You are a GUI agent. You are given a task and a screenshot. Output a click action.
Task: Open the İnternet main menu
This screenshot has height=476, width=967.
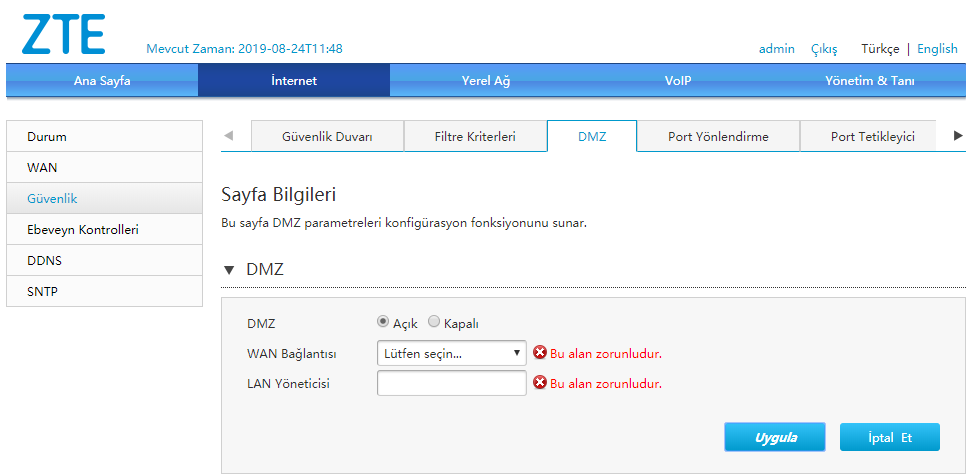pyautogui.click(x=294, y=81)
